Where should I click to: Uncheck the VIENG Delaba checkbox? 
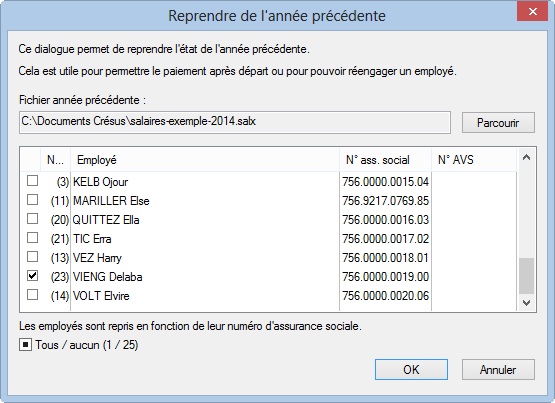pyautogui.click(x=33, y=276)
